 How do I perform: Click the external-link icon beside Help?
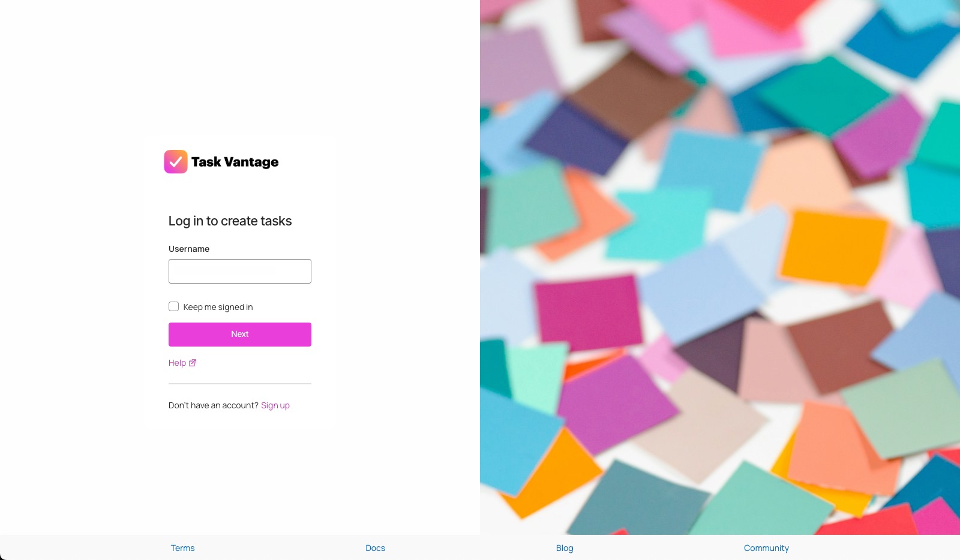click(x=193, y=362)
